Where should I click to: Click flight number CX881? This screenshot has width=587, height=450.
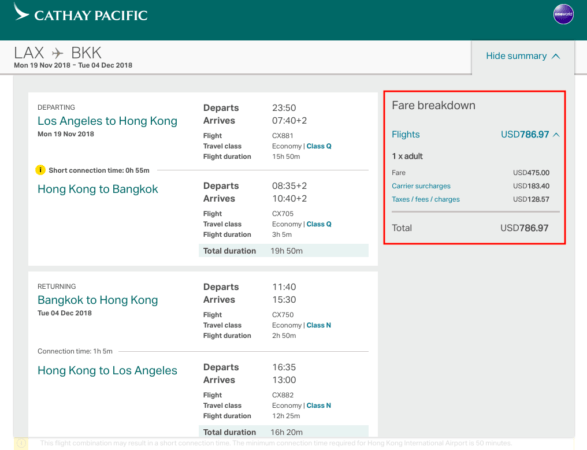pos(283,136)
